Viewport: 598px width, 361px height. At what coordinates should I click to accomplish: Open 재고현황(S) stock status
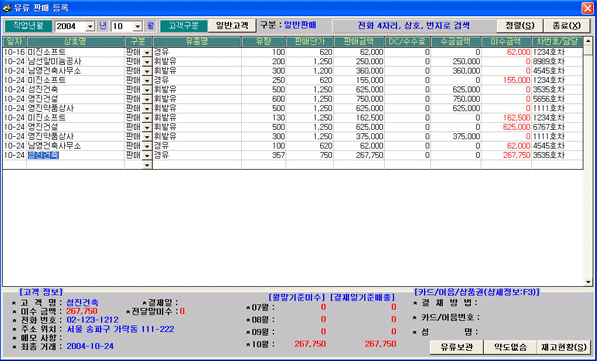[x=563, y=347]
